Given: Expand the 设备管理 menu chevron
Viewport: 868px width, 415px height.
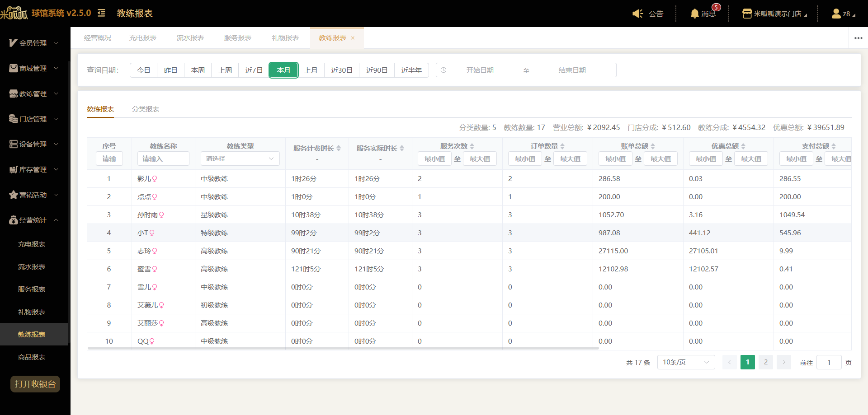Looking at the screenshot, I should pos(56,144).
